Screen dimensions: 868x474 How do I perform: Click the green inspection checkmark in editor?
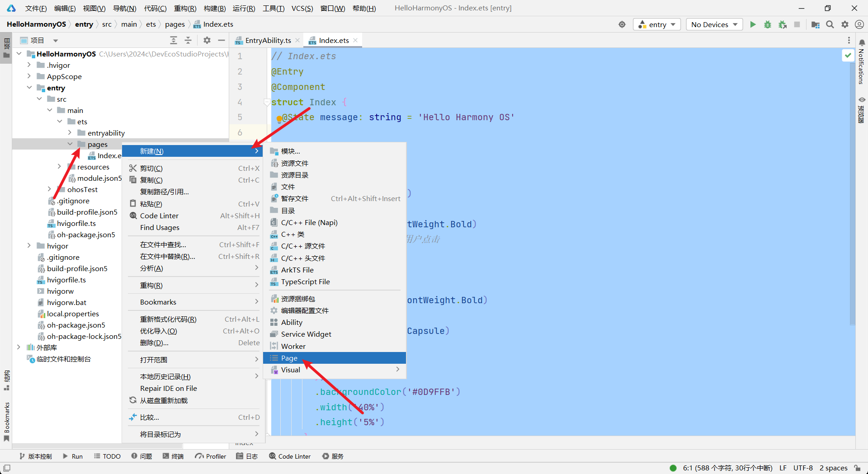pos(848,56)
